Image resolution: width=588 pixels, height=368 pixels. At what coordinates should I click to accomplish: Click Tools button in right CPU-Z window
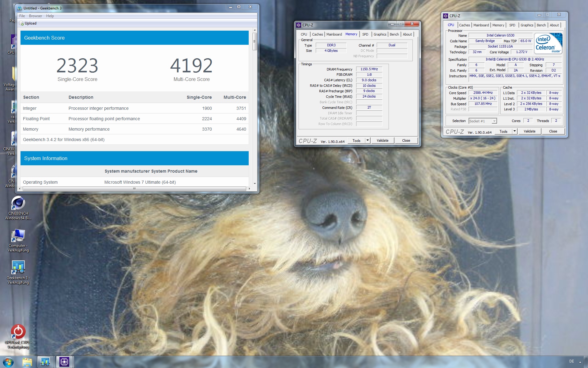(503, 132)
